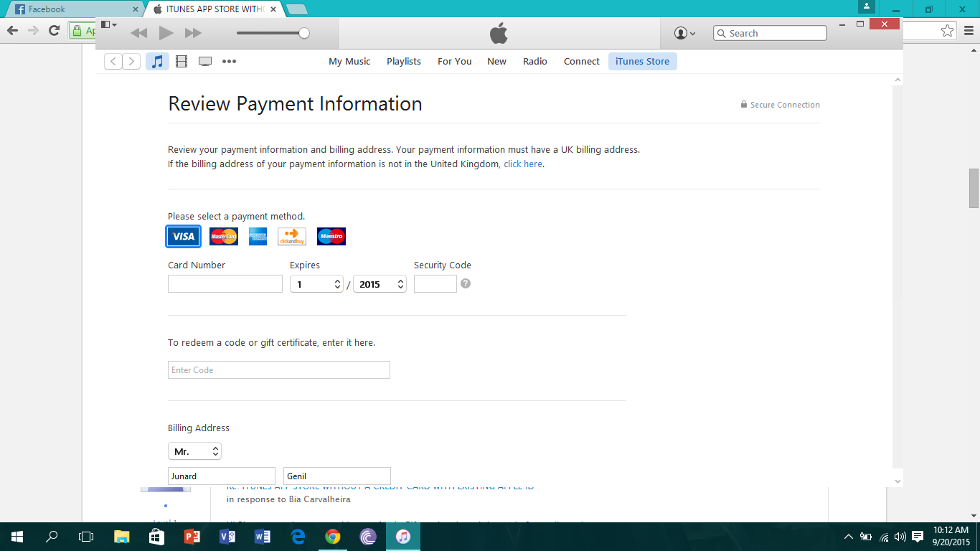Adjust the iTunes volume slider
Image resolution: width=980 pixels, height=551 pixels.
[x=273, y=33]
